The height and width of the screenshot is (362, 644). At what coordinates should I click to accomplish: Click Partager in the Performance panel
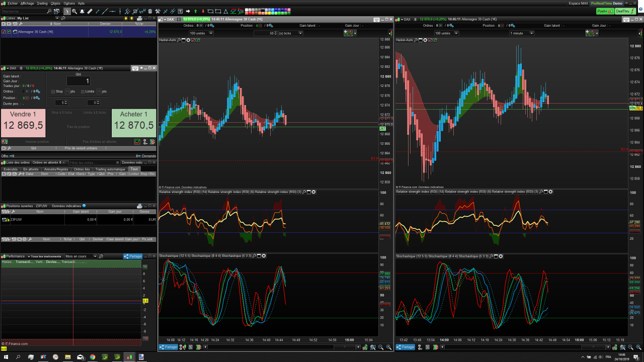[x=133, y=256]
